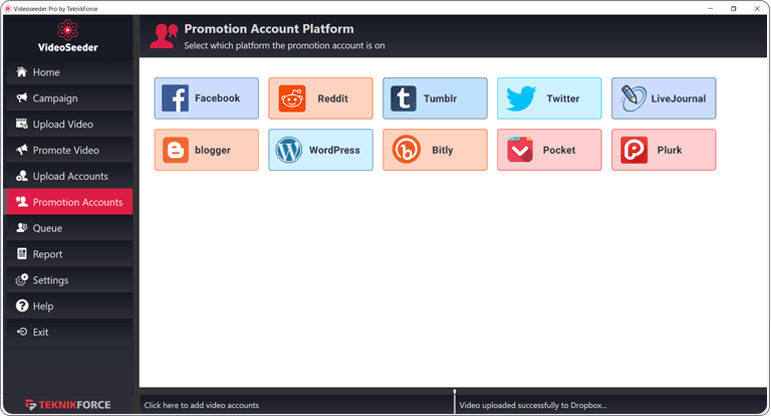
Task: Click the blogger B logo icon
Action: point(175,150)
